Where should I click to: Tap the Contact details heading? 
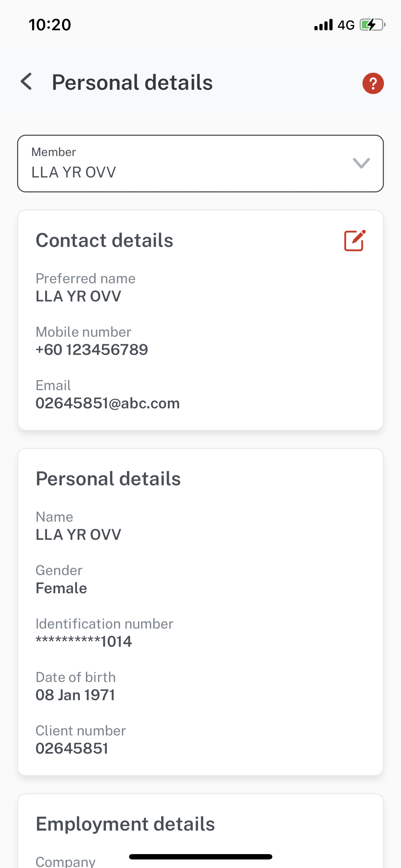[x=104, y=241]
